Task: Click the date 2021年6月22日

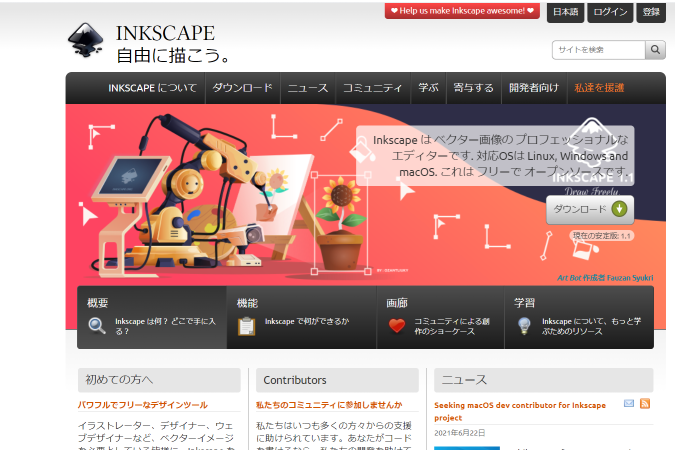Action: pyautogui.click(x=459, y=433)
